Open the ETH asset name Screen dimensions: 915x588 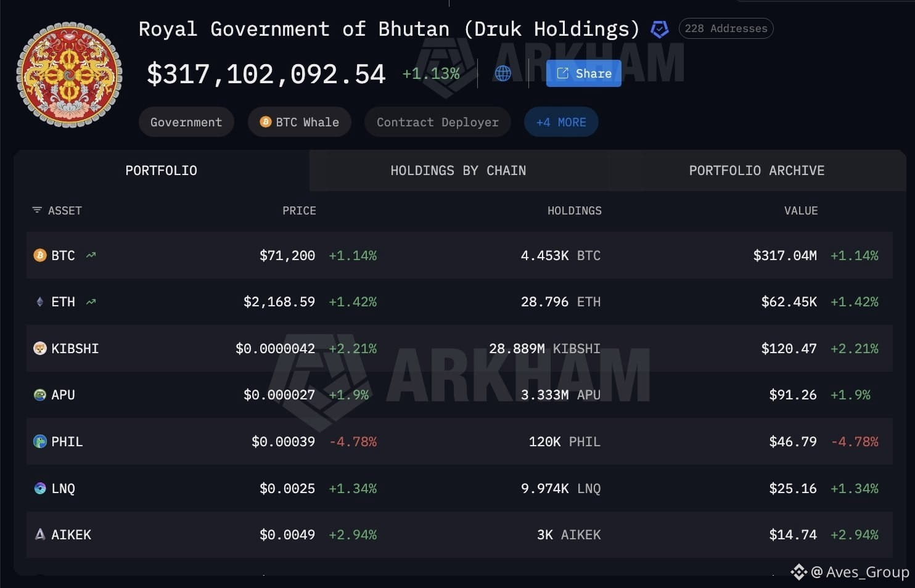pyautogui.click(x=63, y=302)
